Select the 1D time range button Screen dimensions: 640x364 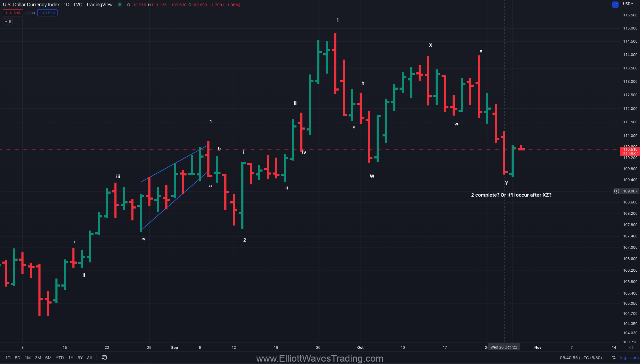pos(8,358)
